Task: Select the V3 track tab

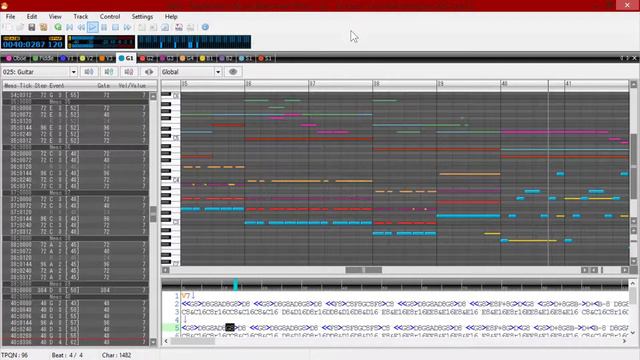Action: pyautogui.click(x=106, y=58)
